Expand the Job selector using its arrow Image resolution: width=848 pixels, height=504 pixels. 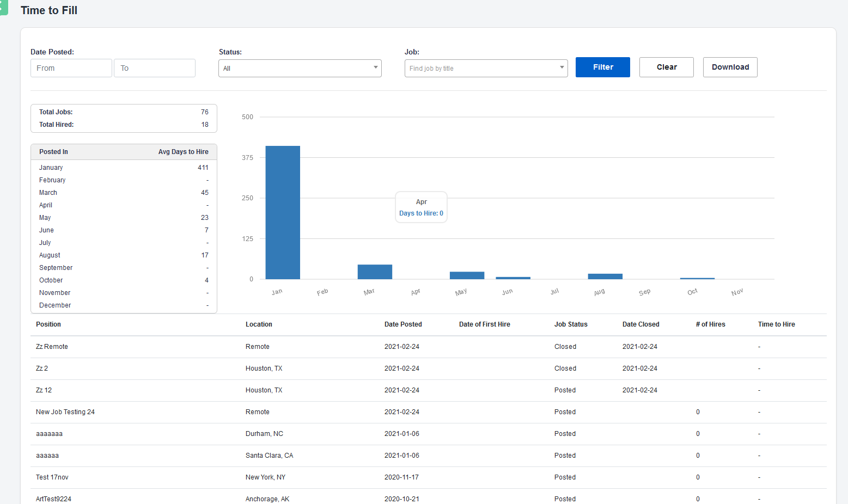point(562,68)
